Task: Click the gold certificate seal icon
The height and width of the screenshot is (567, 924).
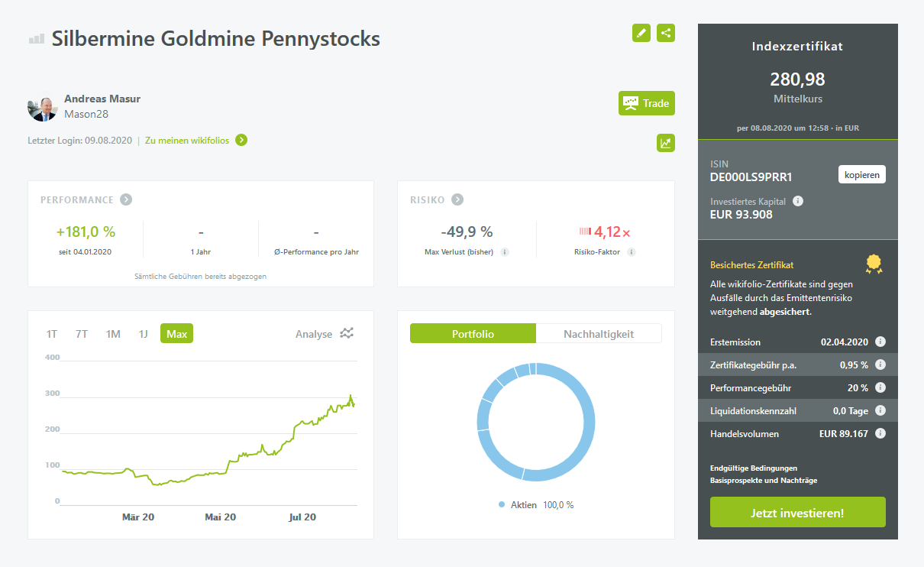Action: pyautogui.click(x=874, y=264)
